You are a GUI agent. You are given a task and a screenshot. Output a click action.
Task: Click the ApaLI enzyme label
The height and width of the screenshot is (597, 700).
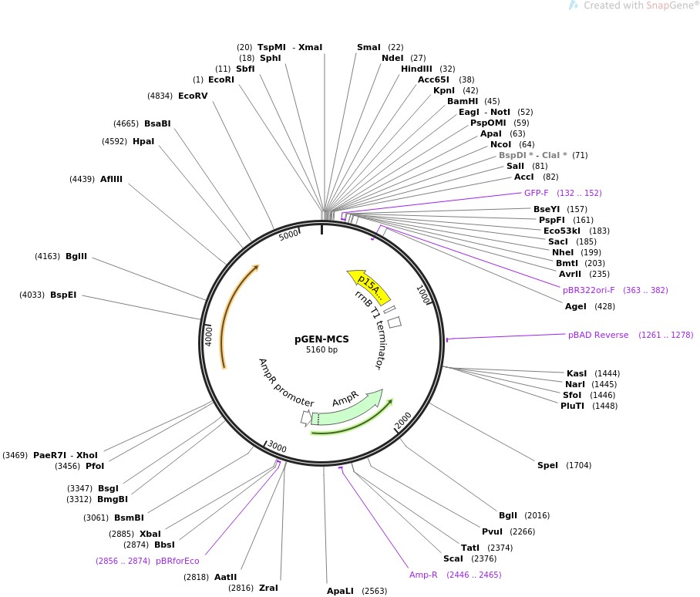[x=340, y=591]
